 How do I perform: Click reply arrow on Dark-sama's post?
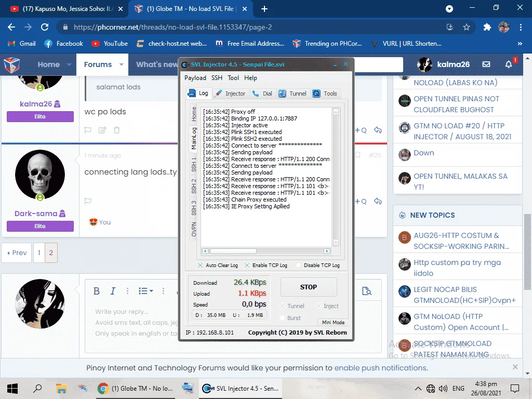(x=378, y=201)
